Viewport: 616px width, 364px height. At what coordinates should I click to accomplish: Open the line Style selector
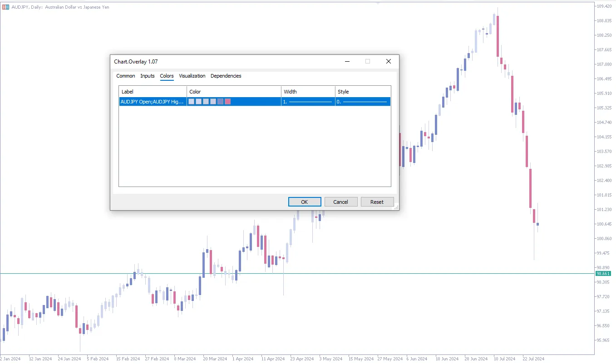362,101
